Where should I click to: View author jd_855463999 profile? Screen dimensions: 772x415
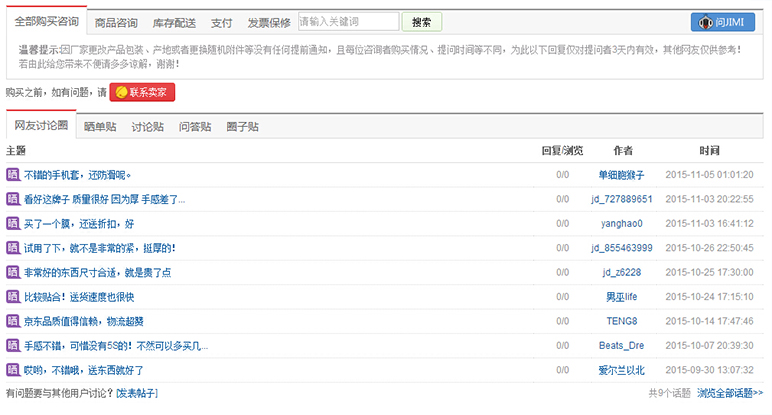point(622,248)
